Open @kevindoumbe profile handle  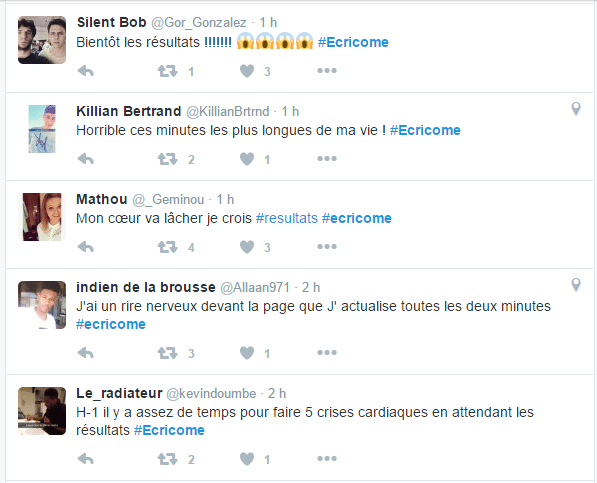pyautogui.click(x=211, y=393)
